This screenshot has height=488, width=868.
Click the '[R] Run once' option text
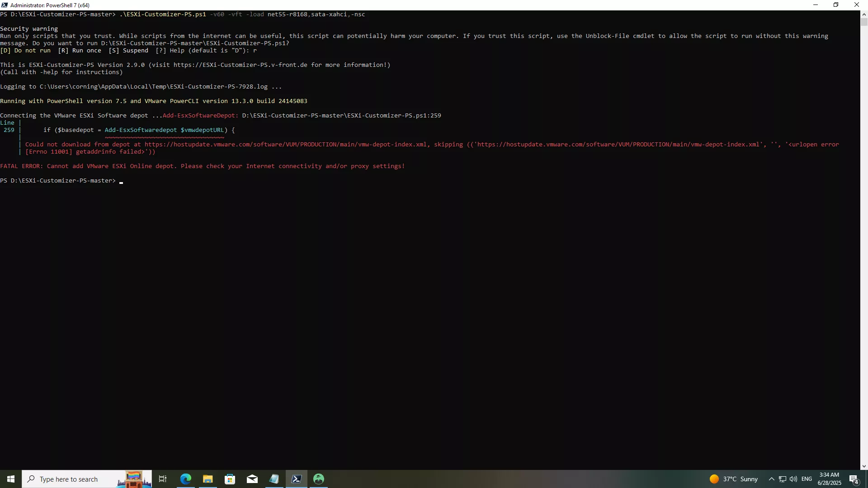tap(80, 51)
